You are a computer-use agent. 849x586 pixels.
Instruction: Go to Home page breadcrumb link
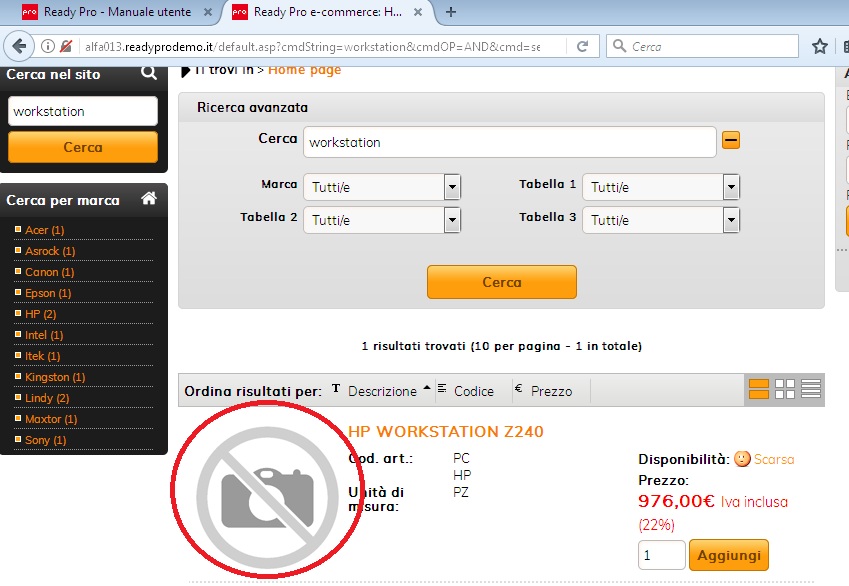tap(304, 70)
